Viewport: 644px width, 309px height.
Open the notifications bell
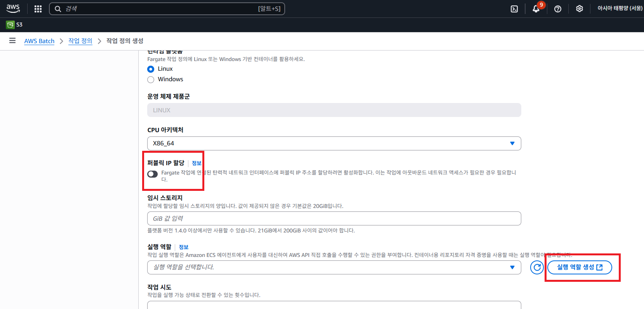tap(536, 9)
